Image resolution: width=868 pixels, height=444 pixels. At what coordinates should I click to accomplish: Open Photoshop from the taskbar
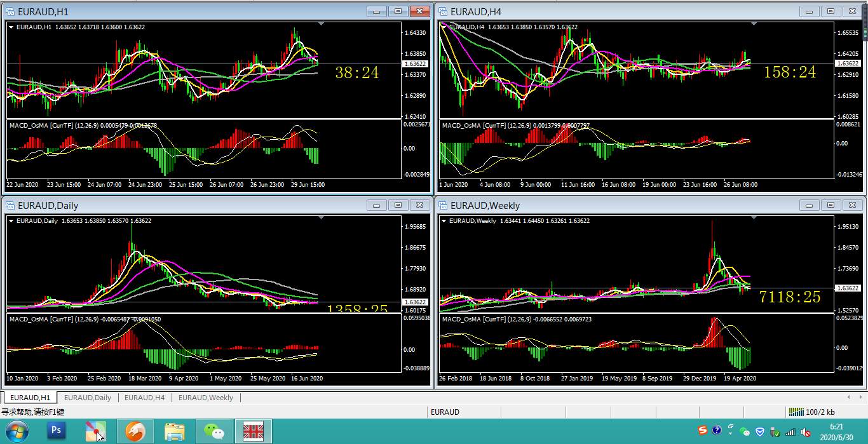coord(57,432)
